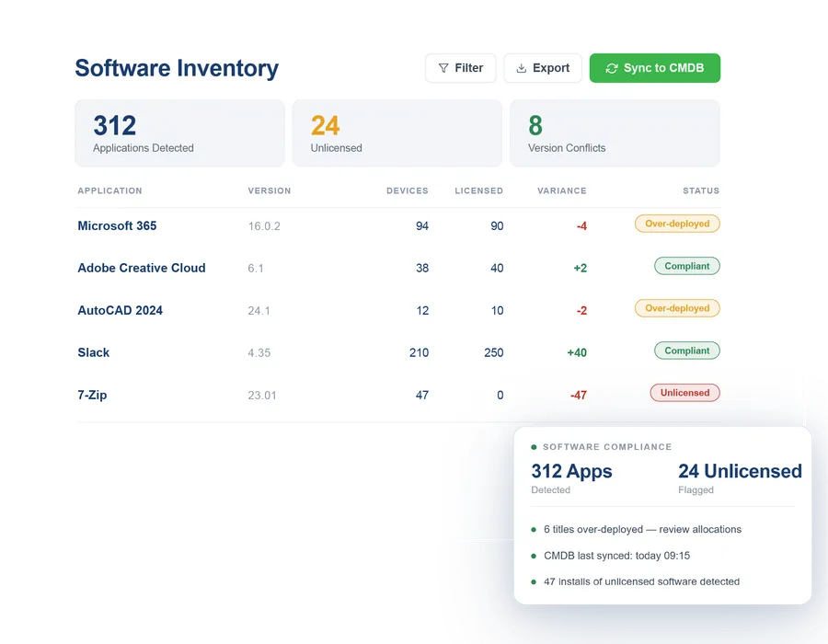Image resolution: width=828 pixels, height=644 pixels.
Task: Click licensed count 40 for Adobe Creative Cloud
Action: click(x=497, y=268)
